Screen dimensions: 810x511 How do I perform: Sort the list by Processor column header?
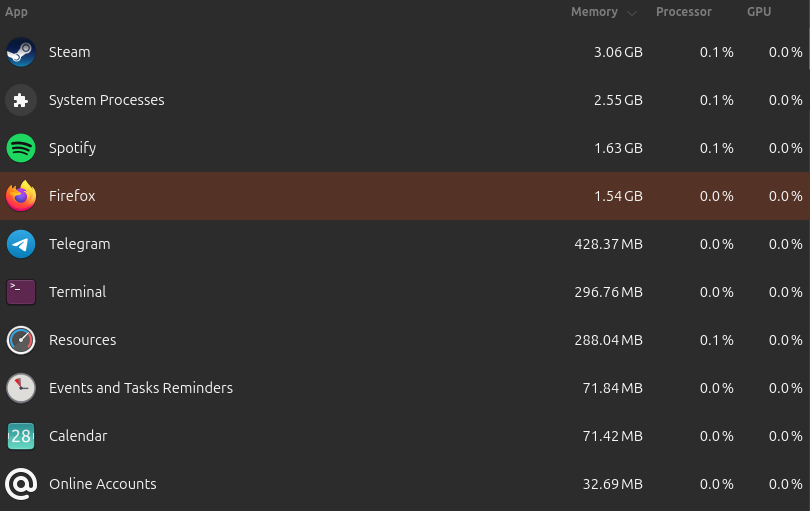click(x=683, y=12)
